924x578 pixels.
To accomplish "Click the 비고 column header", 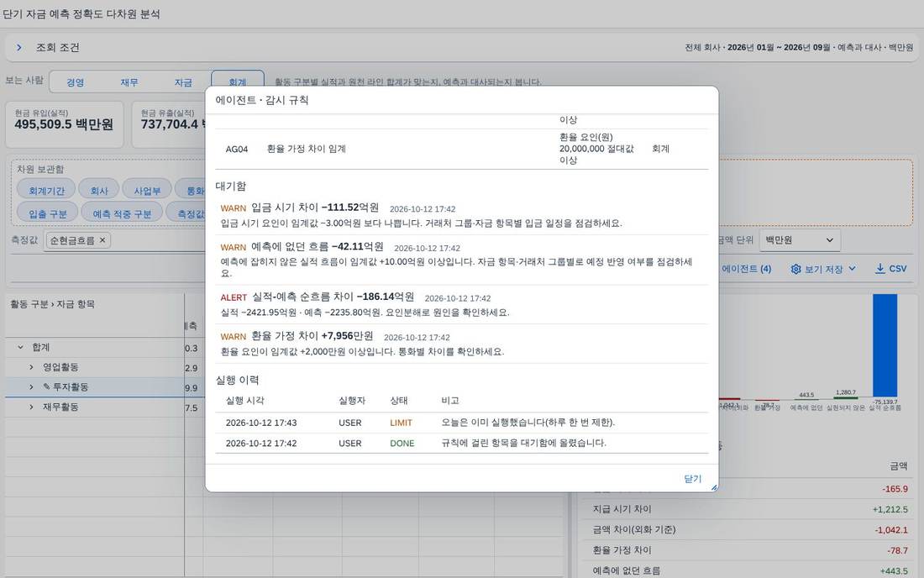I will (449, 401).
